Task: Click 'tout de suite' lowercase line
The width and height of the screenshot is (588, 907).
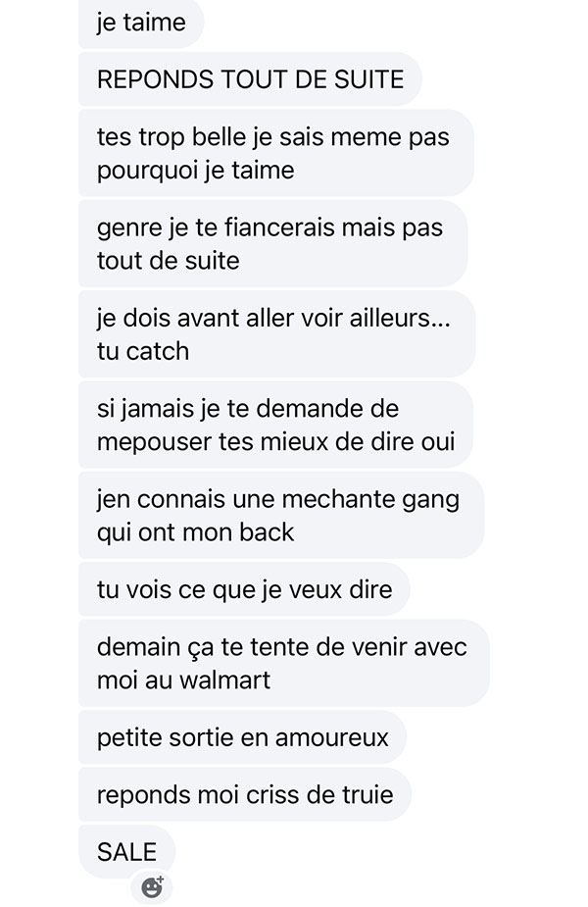Action: click(168, 261)
